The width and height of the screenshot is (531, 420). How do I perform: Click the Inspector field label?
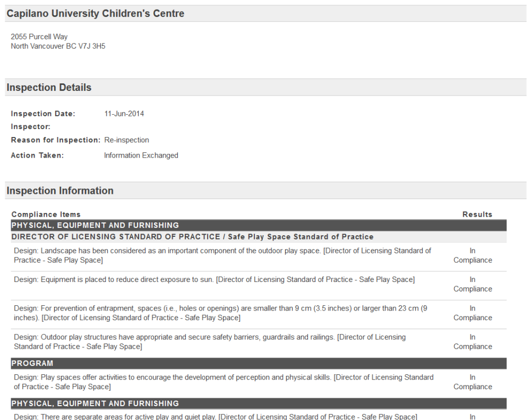31,127
